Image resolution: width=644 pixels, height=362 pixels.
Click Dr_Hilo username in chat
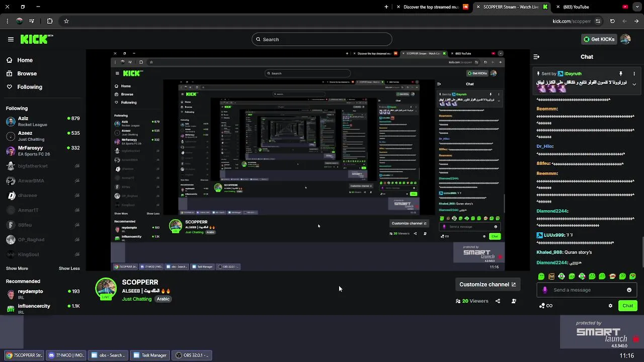tap(545, 146)
